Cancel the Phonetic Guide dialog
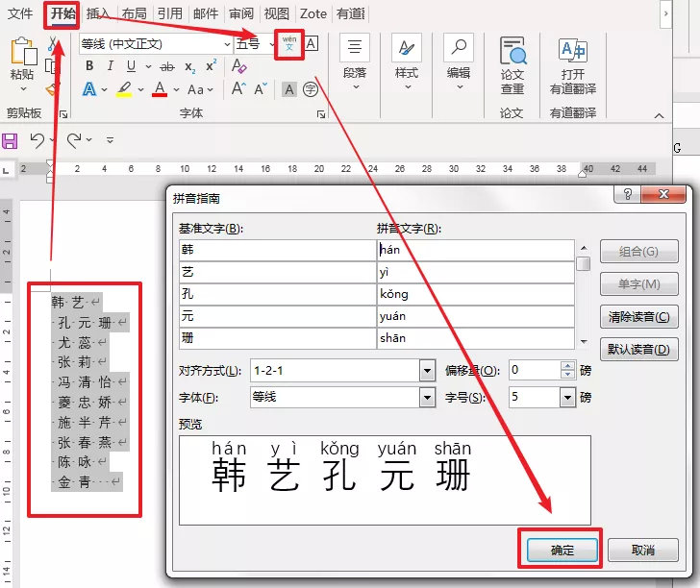This screenshot has width=700, height=588. click(643, 551)
